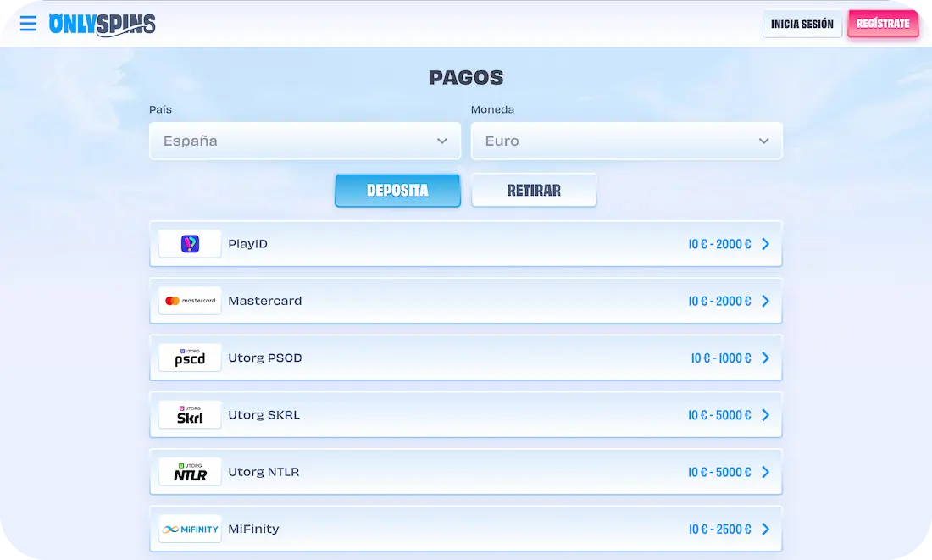The width and height of the screenshot is (932, 560).
Task: Click MiFinity 10 € - 2500 € limit
Action: click(x=719, y=529)
